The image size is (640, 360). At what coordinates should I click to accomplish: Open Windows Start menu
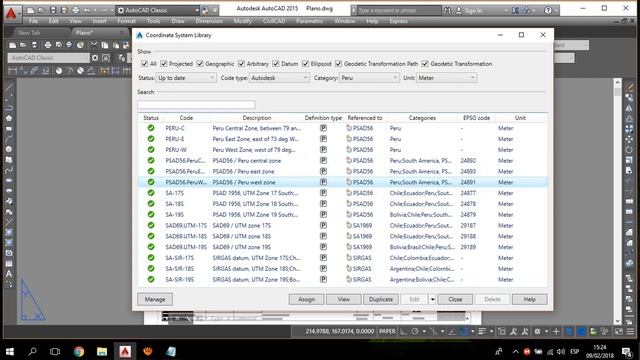10,351
